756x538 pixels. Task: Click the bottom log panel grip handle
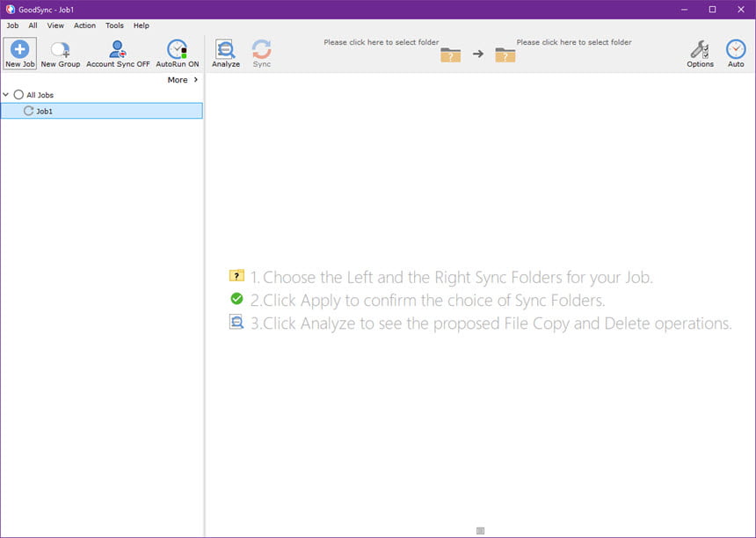pyautogui.click(x=480, y=531)
